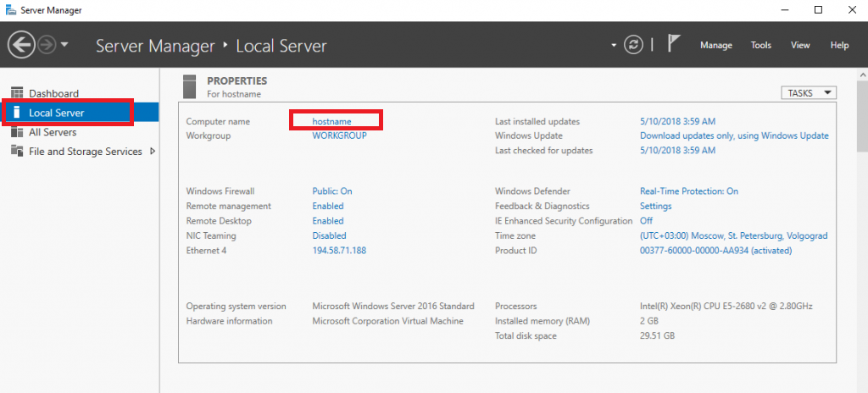Minimize the Server Manager window
Screen dimensions: 868x393
(x=784, y=10)
